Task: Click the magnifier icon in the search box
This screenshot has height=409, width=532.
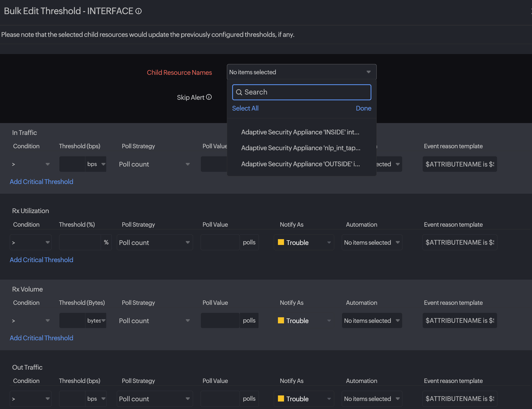Action: point(239,92)
